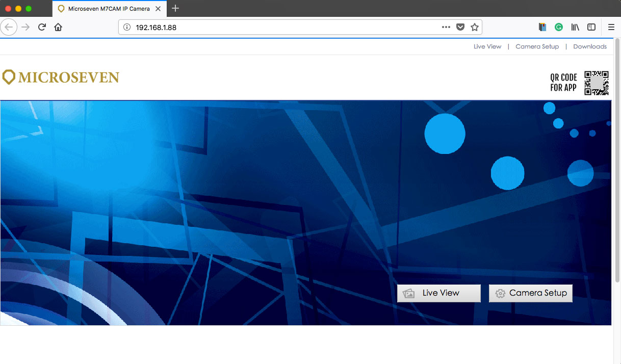621x364 pixels.
Task: Open the Library bookmarks icon
Action: [575, 27]
